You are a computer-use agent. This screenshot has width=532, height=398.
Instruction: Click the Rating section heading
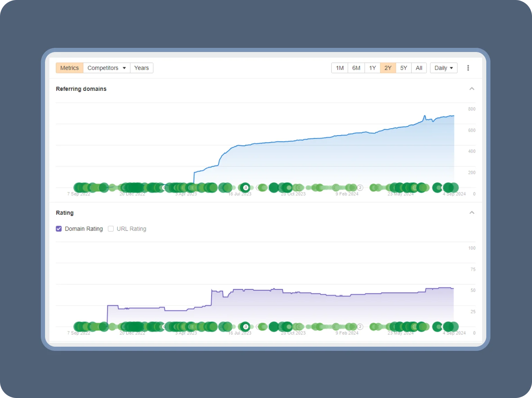tap(65, 213)
